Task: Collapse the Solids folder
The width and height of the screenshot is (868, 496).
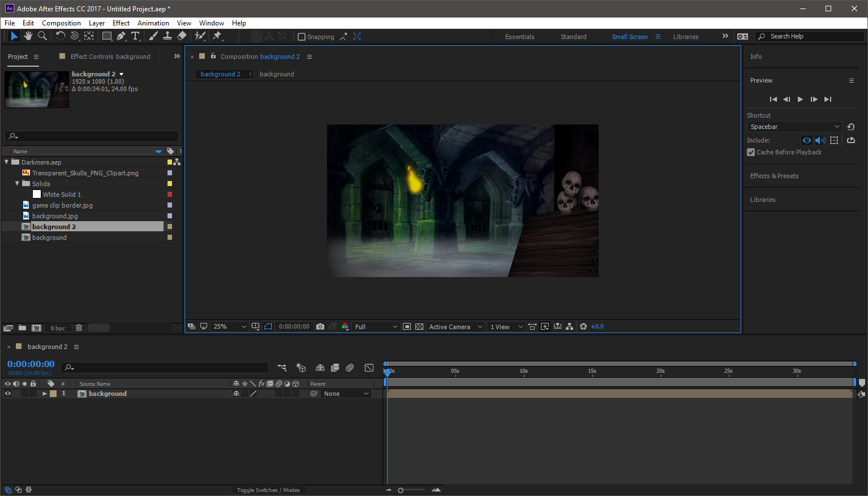Action: (x=17, y=184)
